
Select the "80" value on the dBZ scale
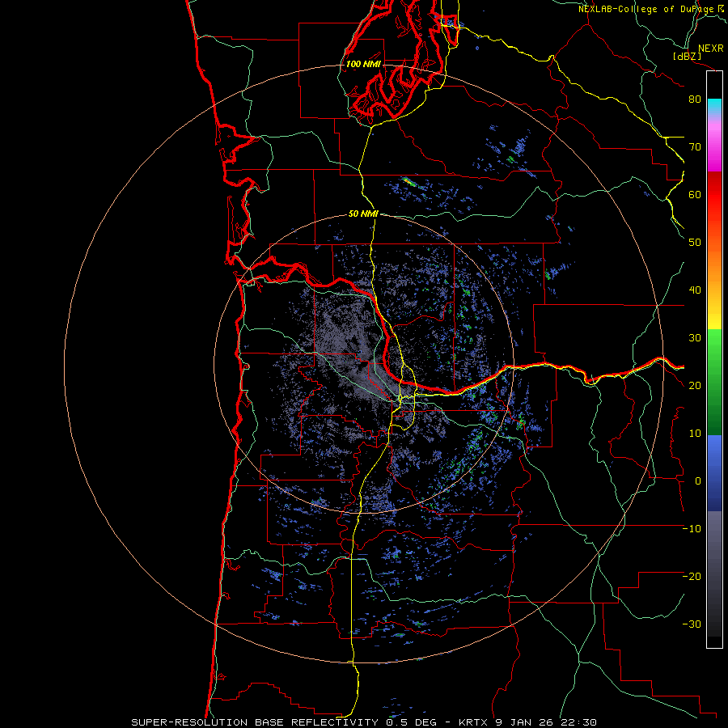(695, 99)
